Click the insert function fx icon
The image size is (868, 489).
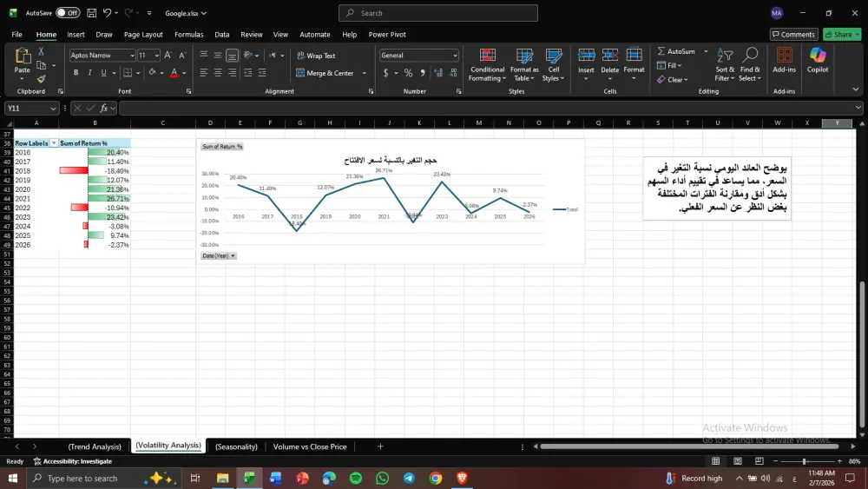pyautogui.click(x=103, y=109)
